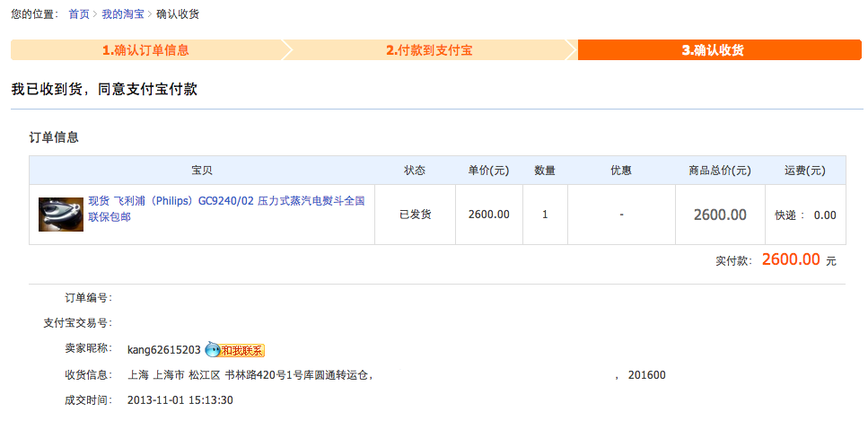Click the 成交时间 label
Viewport: 868px width, 421px height.
[88, 400]
